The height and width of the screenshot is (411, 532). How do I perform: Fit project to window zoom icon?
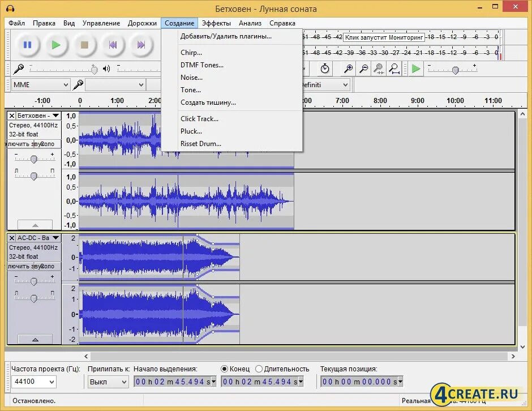pyautogui.click(x=394, y=68)
